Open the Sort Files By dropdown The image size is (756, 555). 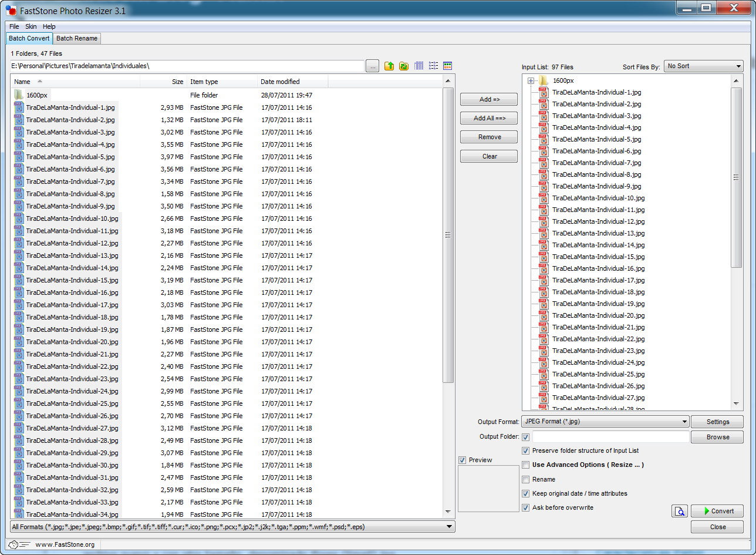pos(703,66)
